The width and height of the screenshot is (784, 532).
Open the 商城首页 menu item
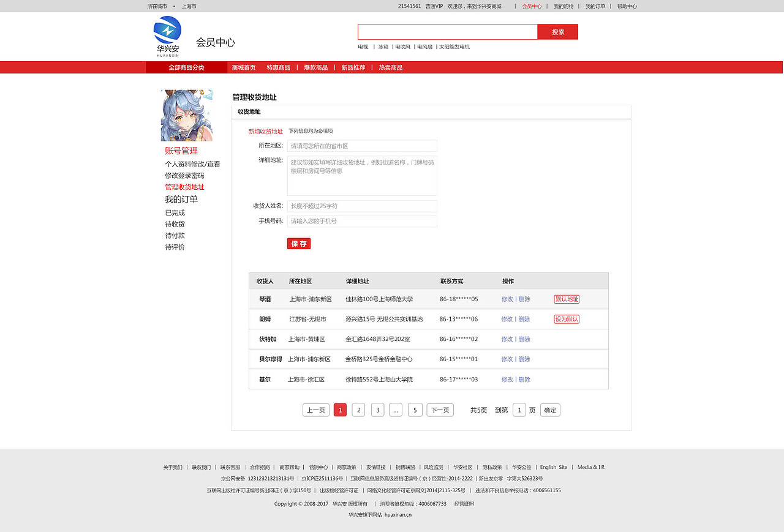[x=244, y=67]
